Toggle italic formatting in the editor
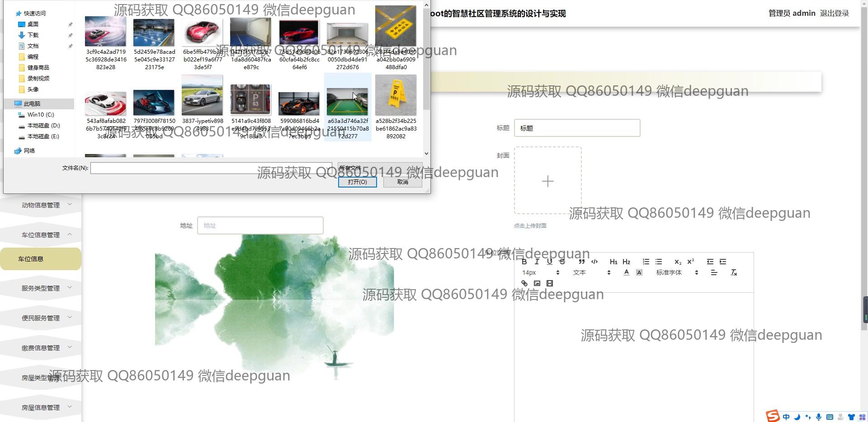868x422 pixels. tap(537, 262)
